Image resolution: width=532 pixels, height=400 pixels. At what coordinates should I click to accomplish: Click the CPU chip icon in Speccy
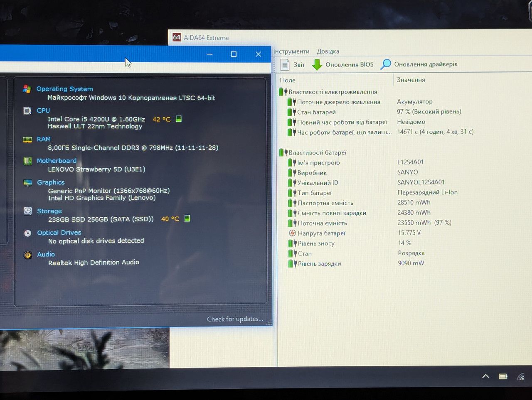(x=27, y=111)
